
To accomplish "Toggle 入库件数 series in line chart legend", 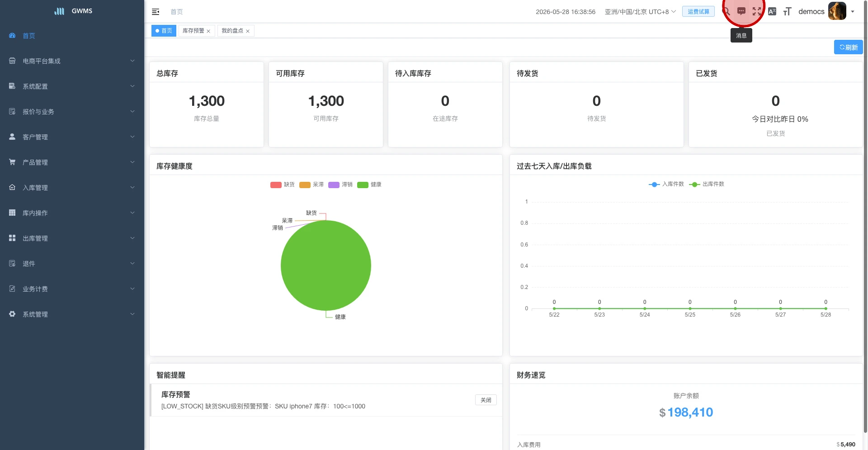I will click(x=666, y=184).
